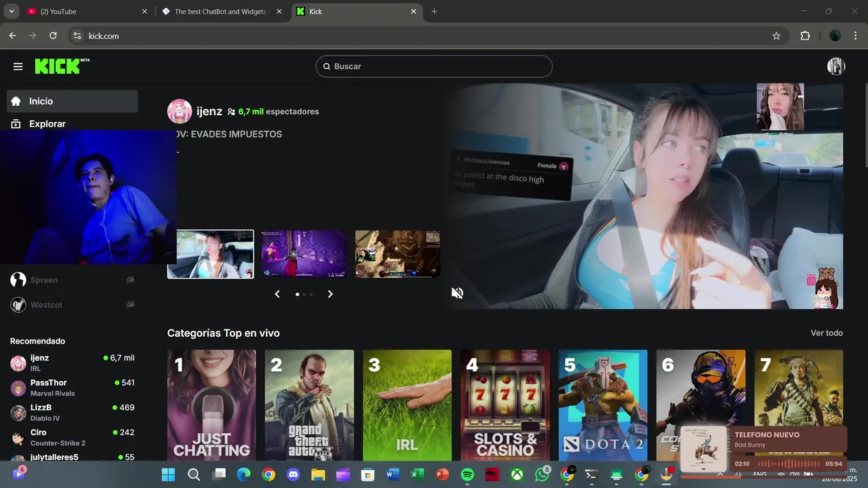Open Slots & Casino category card

[x=505, y=405]
